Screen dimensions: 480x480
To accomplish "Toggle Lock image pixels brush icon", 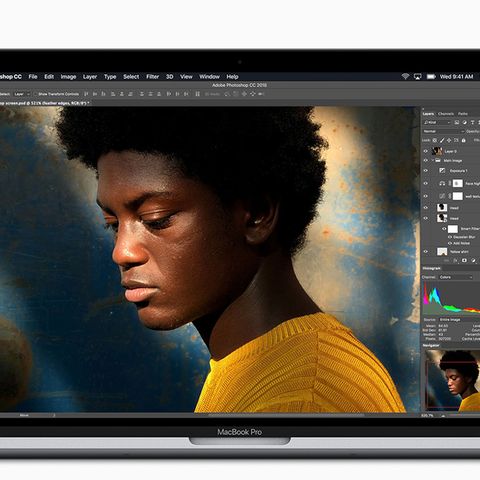I will tap(442, 140).
